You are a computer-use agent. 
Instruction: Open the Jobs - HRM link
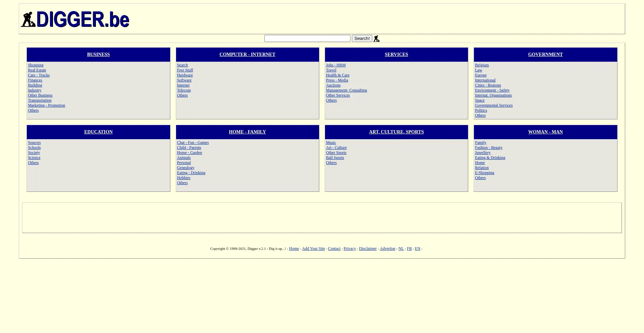[x=336, y=65]
